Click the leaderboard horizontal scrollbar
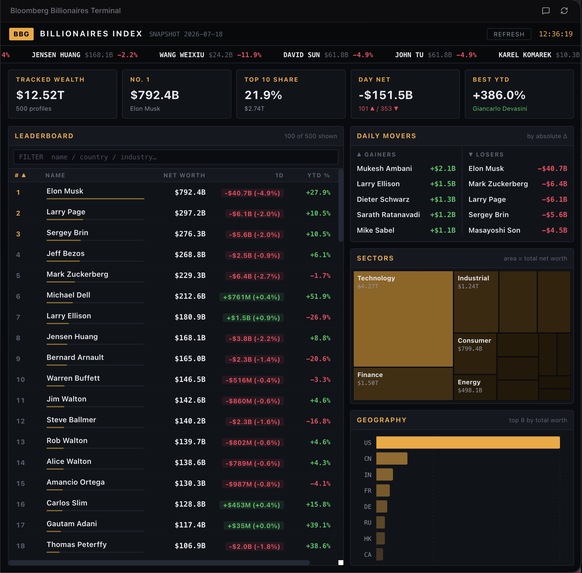582x573 pixels. [159, 563]
